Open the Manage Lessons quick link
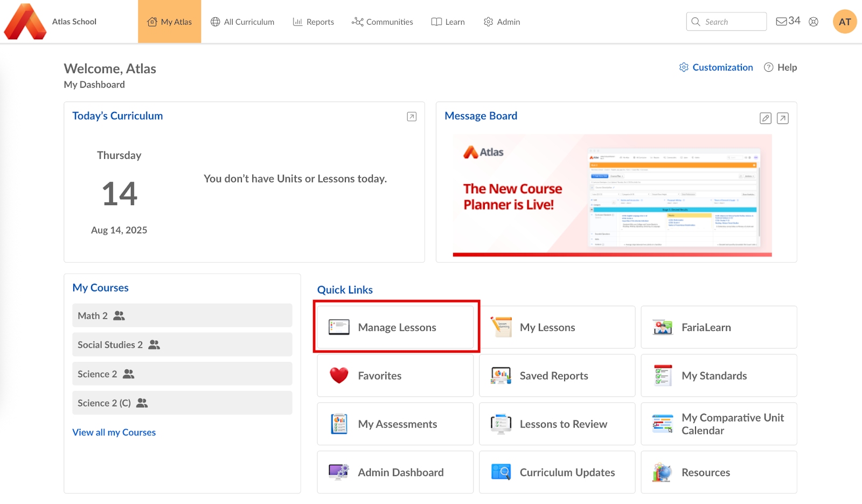The height and width of the screenshot is (504, 862). tap(396, 327)
